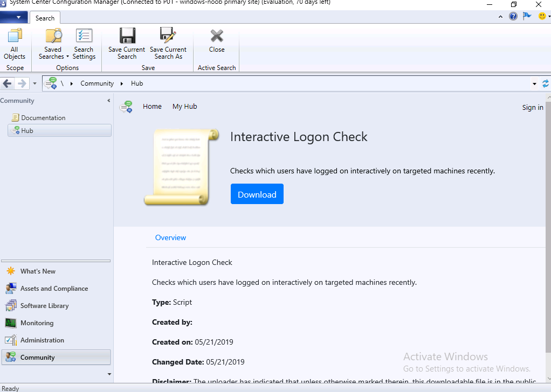Open the address bar dropdown

pyautogui.click(x=534, y=84)
